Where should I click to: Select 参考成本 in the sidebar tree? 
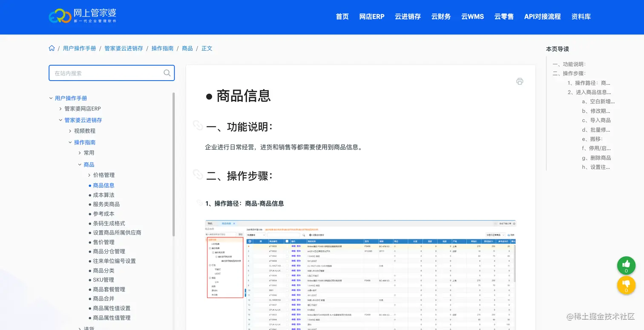tap(103, 214)
